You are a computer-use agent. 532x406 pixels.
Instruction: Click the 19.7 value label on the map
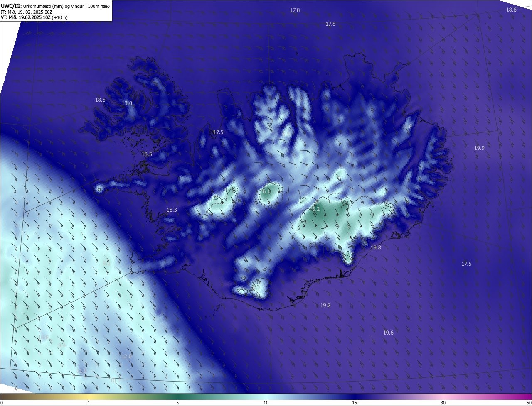[x=325, y=306]
